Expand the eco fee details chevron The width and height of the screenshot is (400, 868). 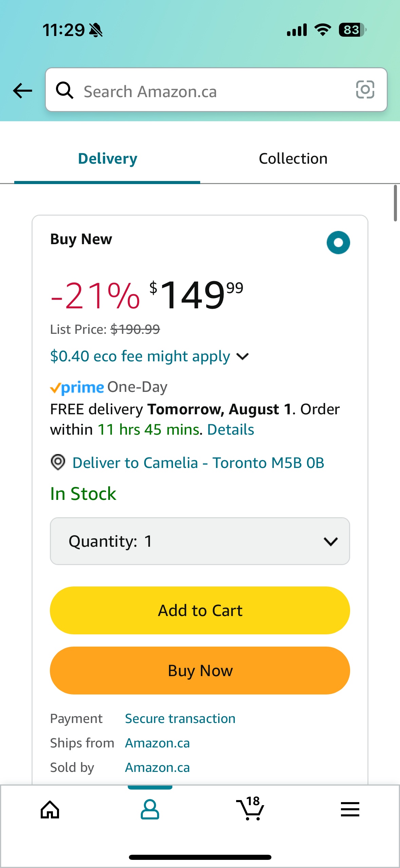point(243,356)
